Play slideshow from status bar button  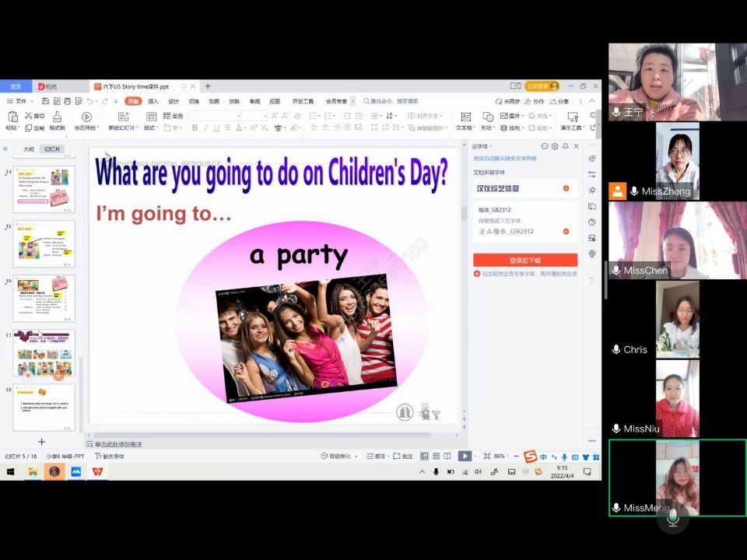(x=464, y=457)
